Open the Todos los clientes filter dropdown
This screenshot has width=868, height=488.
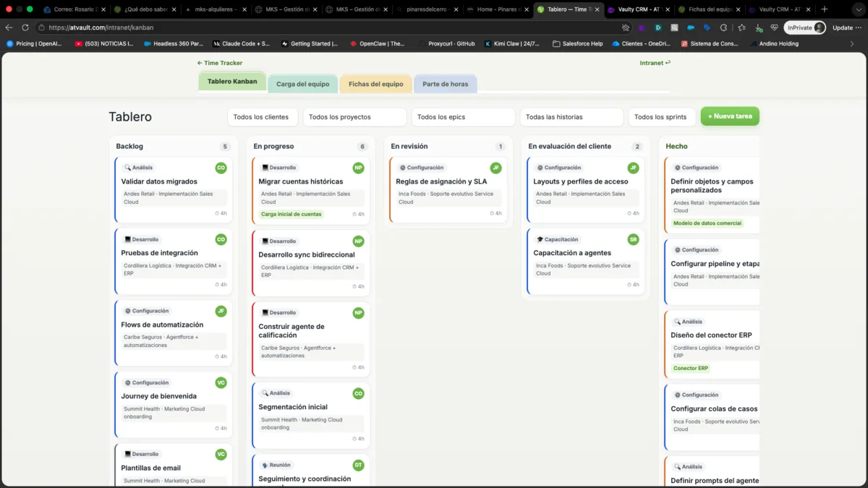[x=261, y=116]
